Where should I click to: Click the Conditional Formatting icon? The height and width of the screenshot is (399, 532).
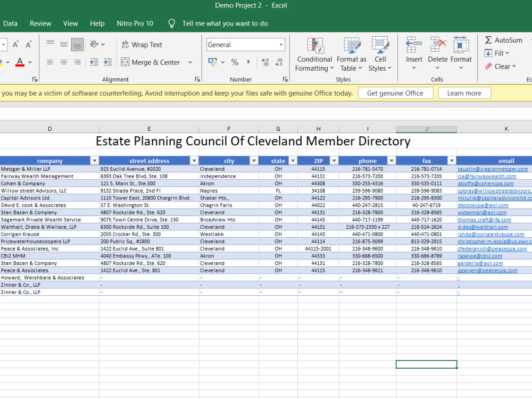click(x=315, y=46)
